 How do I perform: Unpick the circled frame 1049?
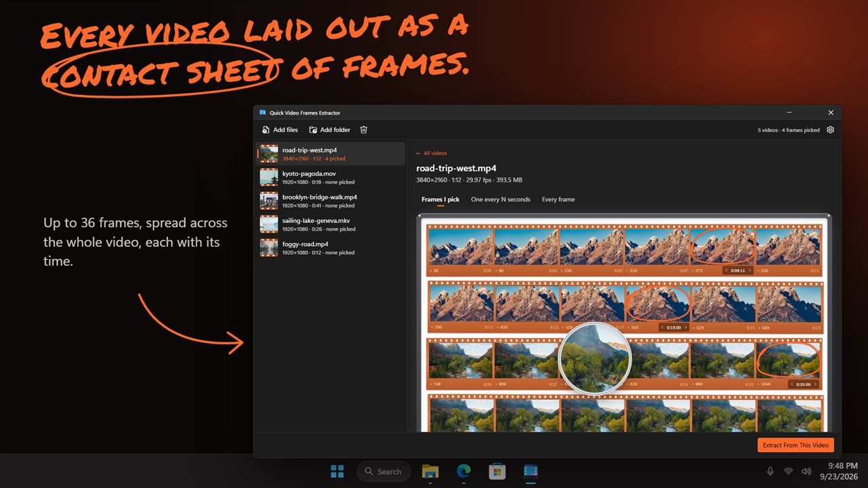[787, 360]
